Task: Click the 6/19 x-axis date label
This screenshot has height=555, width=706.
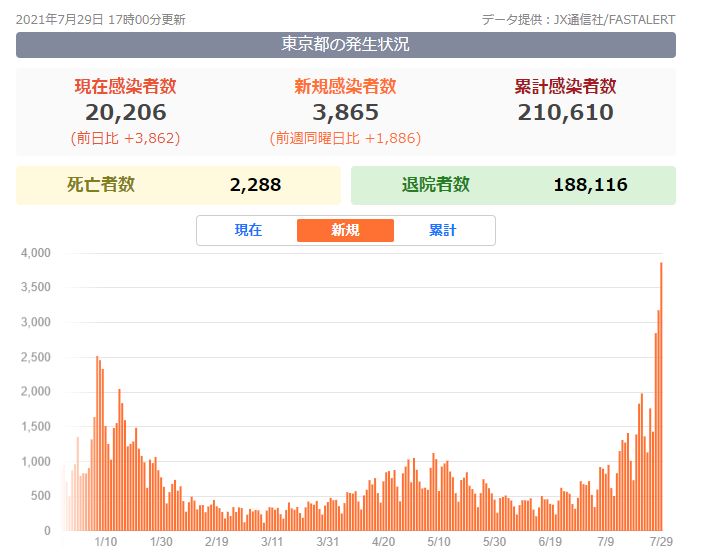Action: click(x=550, y=541)
